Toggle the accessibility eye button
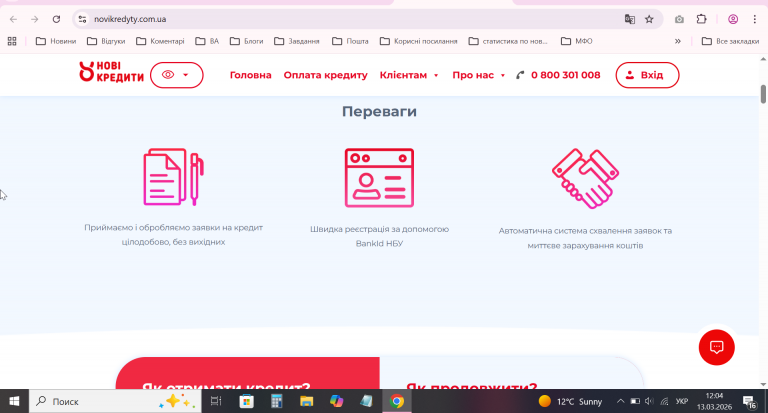Viewport: 768px width, 413px height. pyautogui.click(x=176, y=75)
